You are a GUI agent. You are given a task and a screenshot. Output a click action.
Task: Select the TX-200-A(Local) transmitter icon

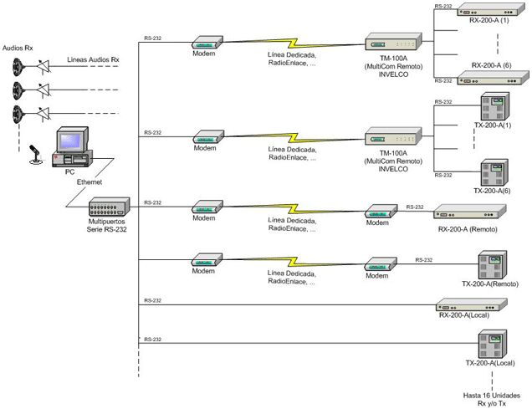pyautogui.click(x=493, y=344)
